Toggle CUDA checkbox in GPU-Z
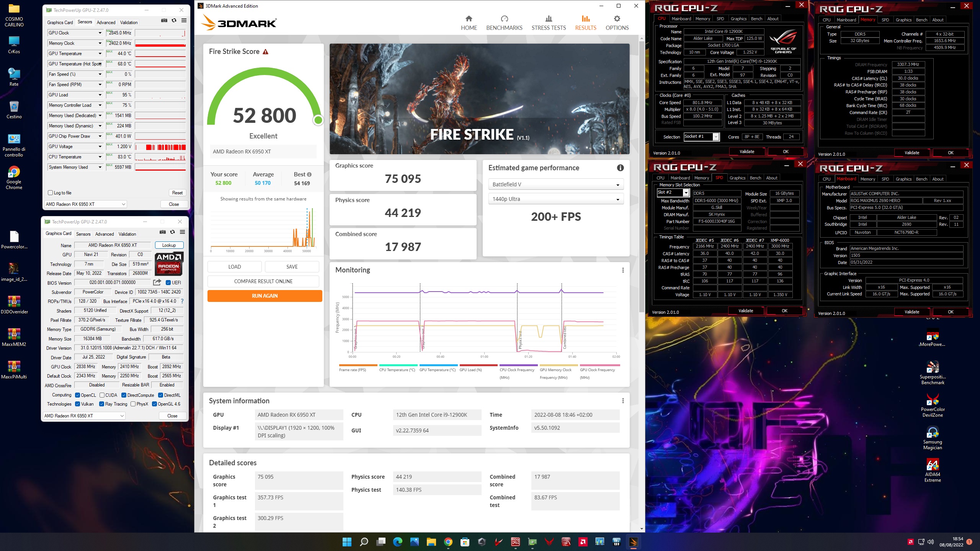This screenshot has width=980, height=551. coord(102,395)
